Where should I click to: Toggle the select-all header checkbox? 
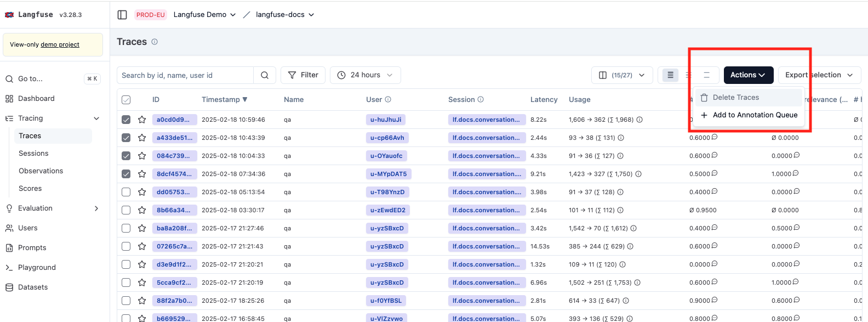coord(126,100)
